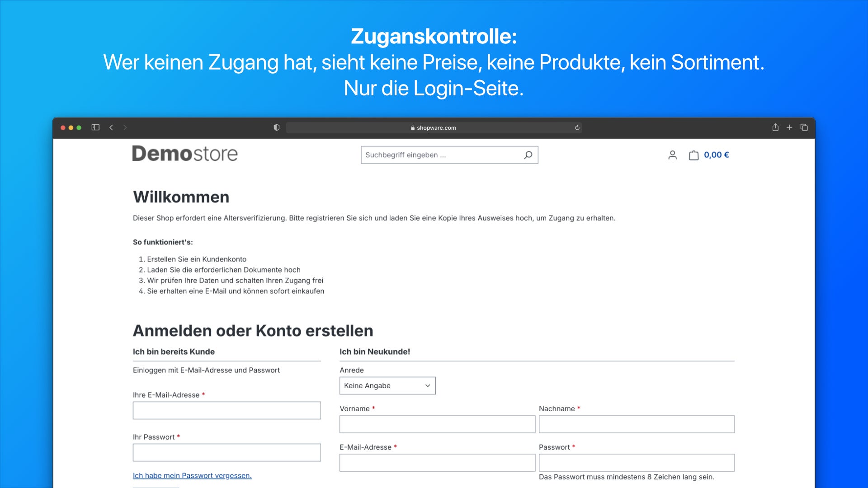
Task: Click the Ich habe mein Passwort vergessen link
Action: click(192, 475)
